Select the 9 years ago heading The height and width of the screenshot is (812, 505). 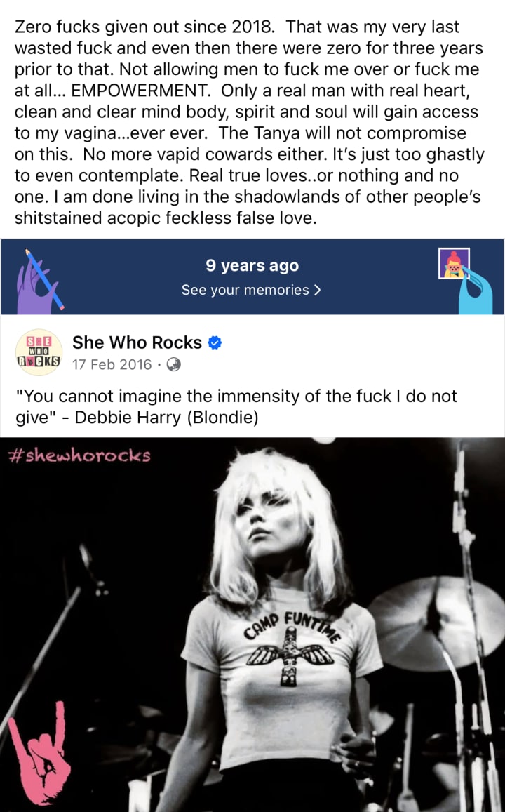pos(252,265)
